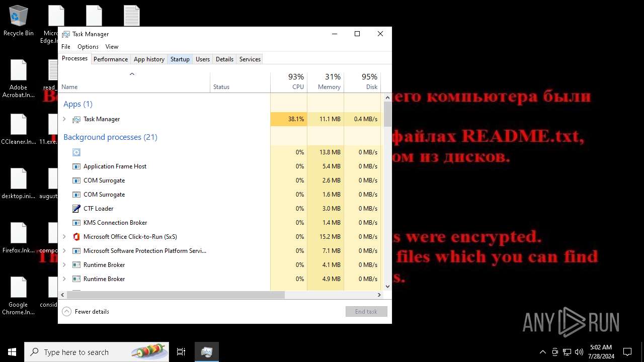The image size is (644, 362).
Task: Click the 15.2 MB memory value
Action: [330, 237]
